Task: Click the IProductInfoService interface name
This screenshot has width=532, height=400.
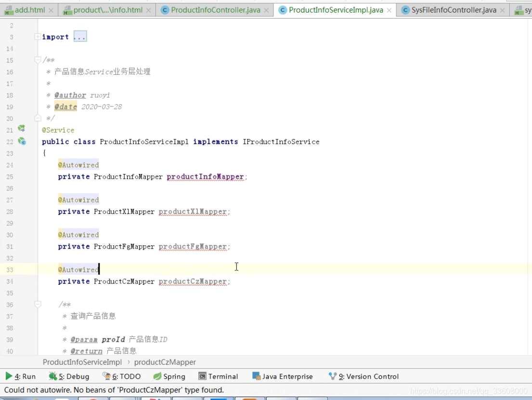Action: 281,142
